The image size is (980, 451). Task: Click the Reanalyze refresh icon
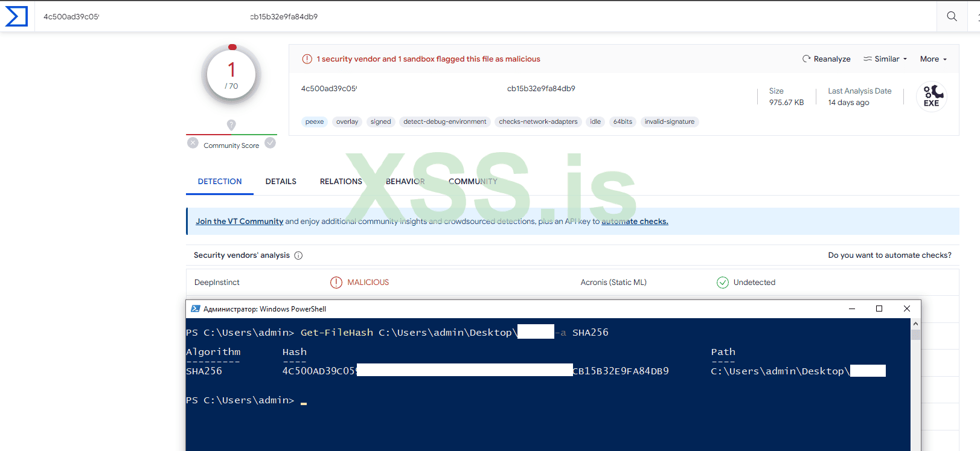806,59
